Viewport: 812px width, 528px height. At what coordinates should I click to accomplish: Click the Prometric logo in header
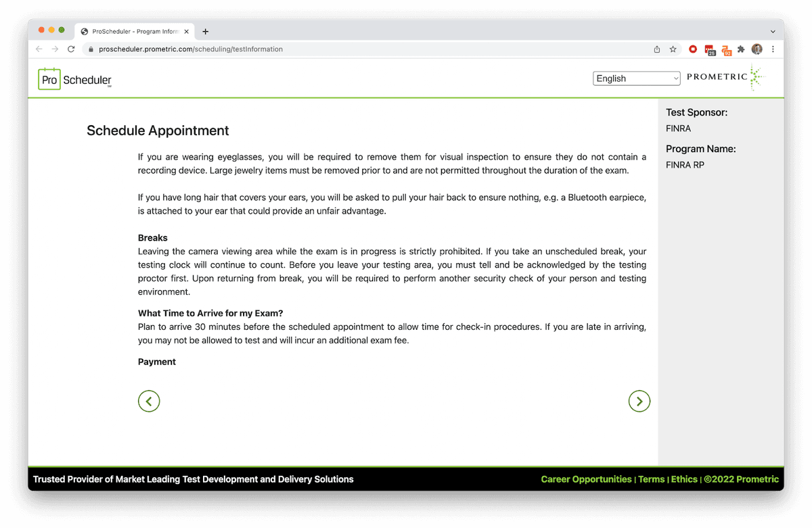click(x=725, y=78)
